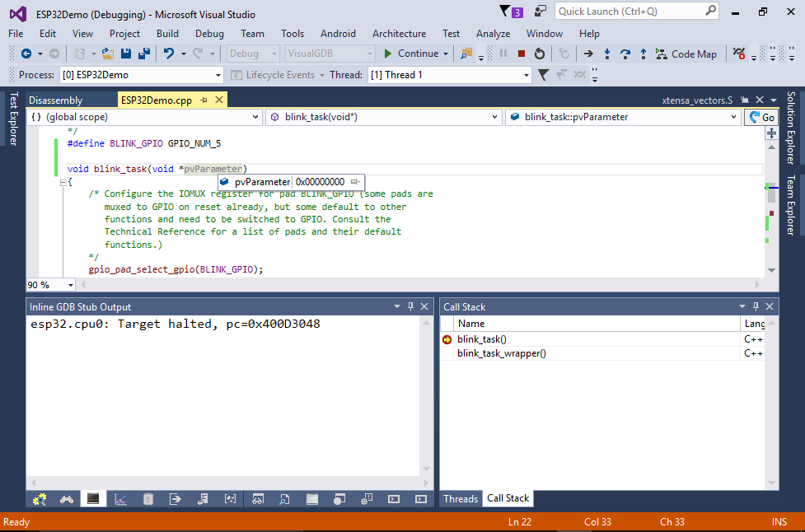Close the ESP32Demo.cpp tab

click(x=219, y=100)
